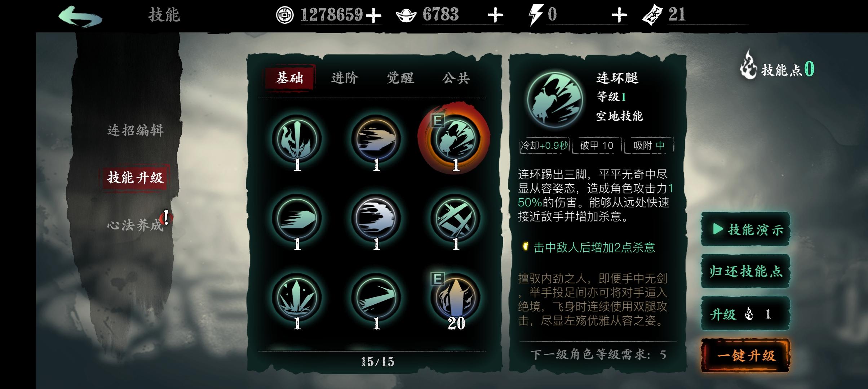
Task: Tap the back arrow icon
Action: [80, 16]
